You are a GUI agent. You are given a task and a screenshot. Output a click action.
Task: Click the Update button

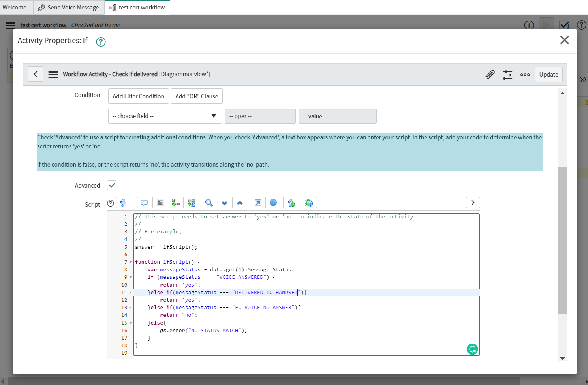(549, 75)
